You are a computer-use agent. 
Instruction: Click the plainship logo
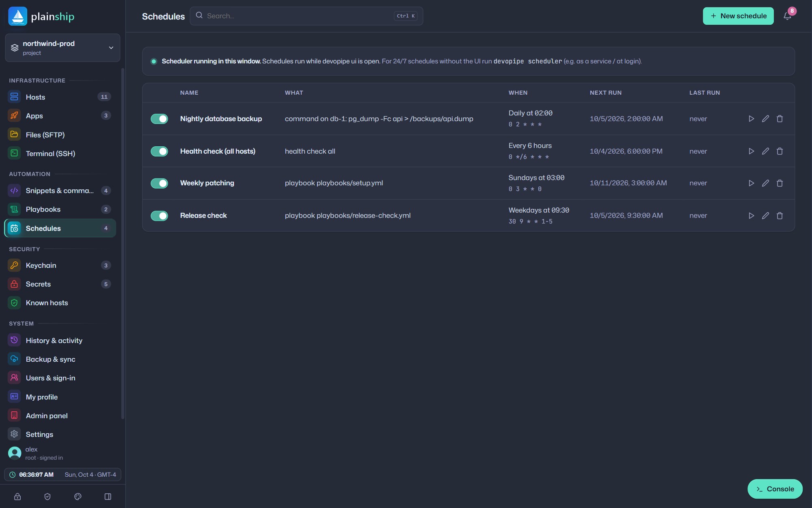41,16
